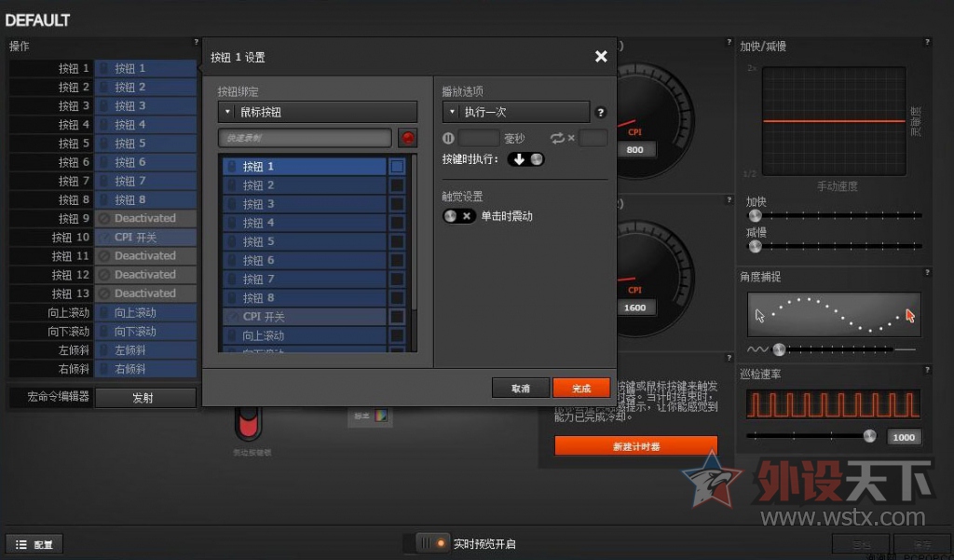Click the 完成 button to confirm
The image size is (954, 560).
click(x=580, y=389)
